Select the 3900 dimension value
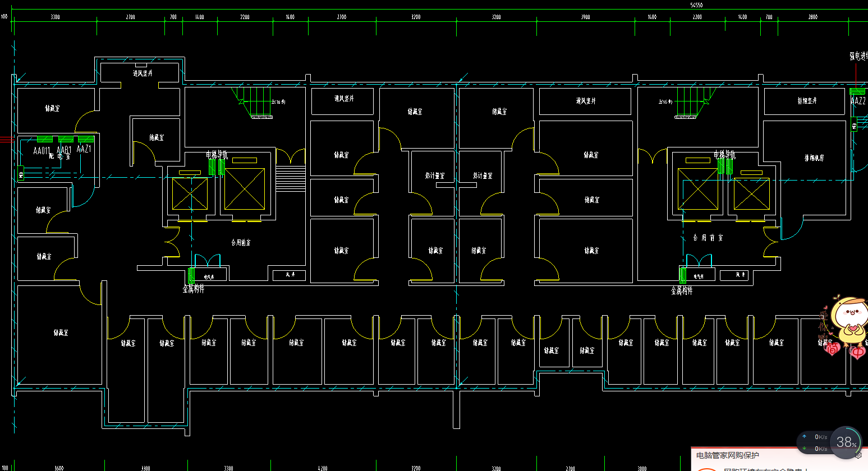The width and height of the screenshot is (868, 471). pyautogui.click(x=585, y=17)
